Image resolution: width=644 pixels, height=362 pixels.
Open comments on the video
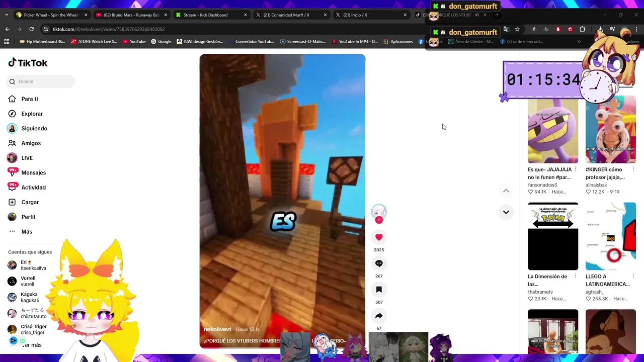coord(379,263)
